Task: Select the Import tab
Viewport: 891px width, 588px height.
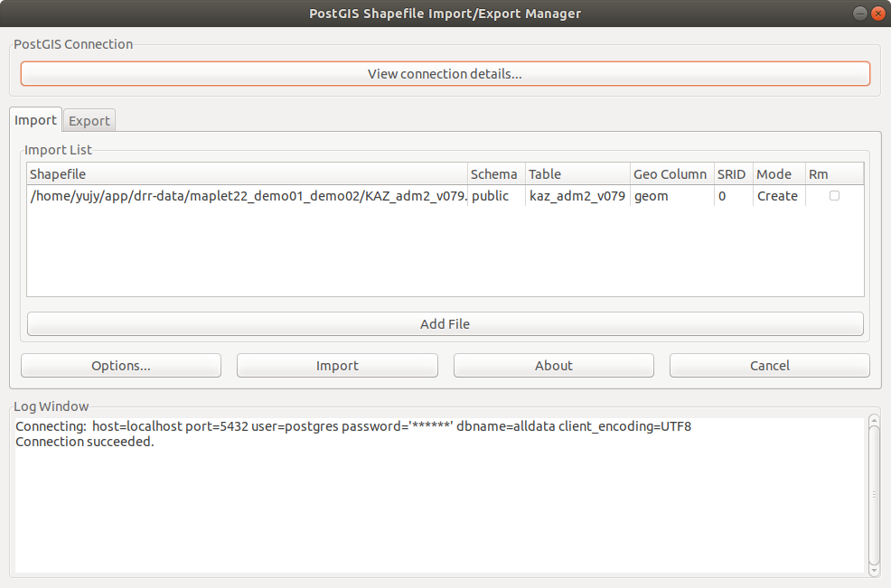Action: [36, 120]
